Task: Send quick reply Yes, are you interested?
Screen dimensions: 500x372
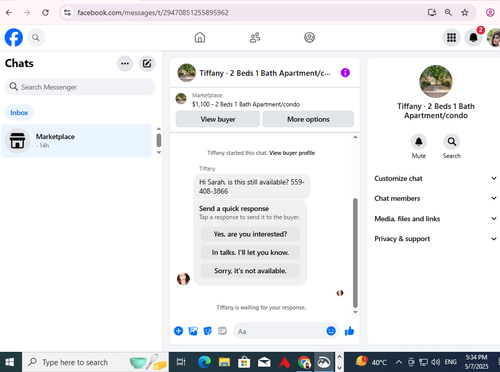Action: tap(250, 234)
